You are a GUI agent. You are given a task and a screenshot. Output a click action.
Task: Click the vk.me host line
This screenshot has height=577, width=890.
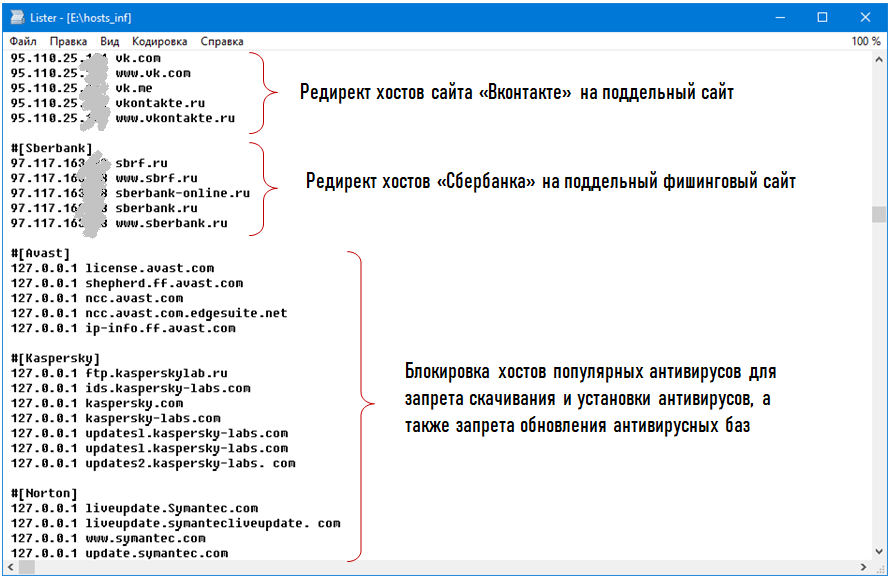click(x=81, y=88)
